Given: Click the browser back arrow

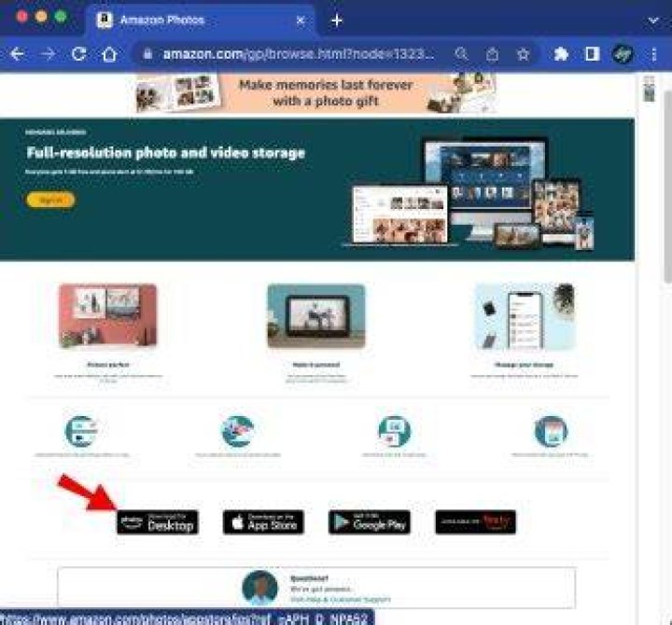Looking at the screenshot, I should (17, 54).
